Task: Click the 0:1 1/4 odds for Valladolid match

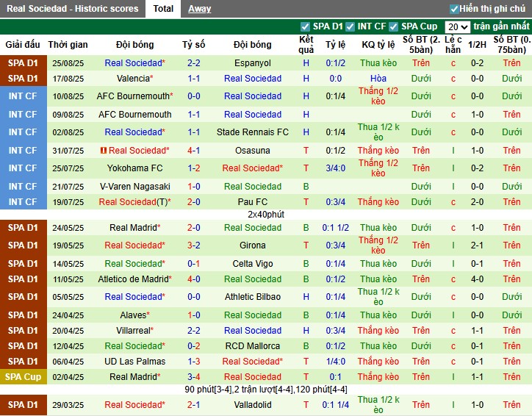Action: [335, 405]
